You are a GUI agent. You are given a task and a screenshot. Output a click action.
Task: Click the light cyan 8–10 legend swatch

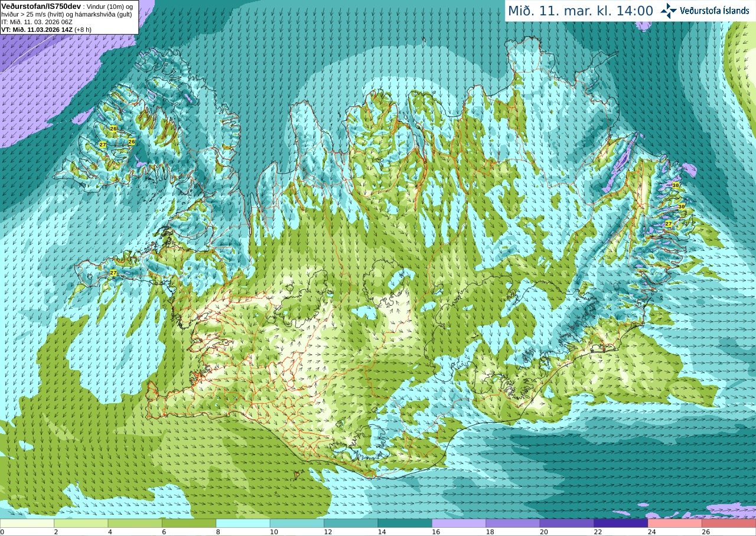243,523
